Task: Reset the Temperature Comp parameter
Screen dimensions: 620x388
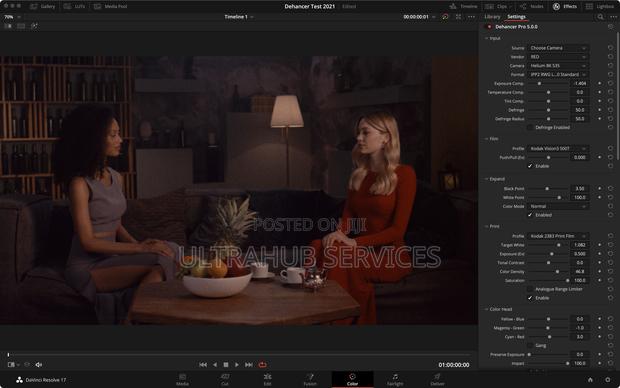Action: pos(611,92)
